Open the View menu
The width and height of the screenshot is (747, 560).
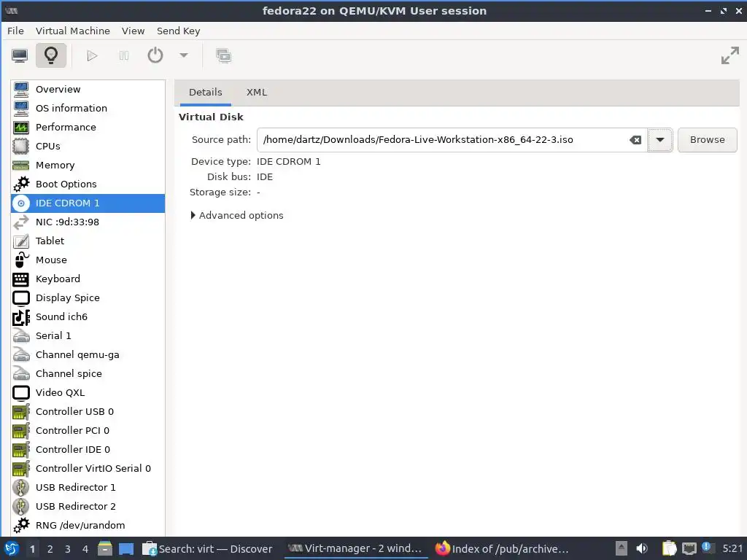pyautogui.click(x=133, y=31)
